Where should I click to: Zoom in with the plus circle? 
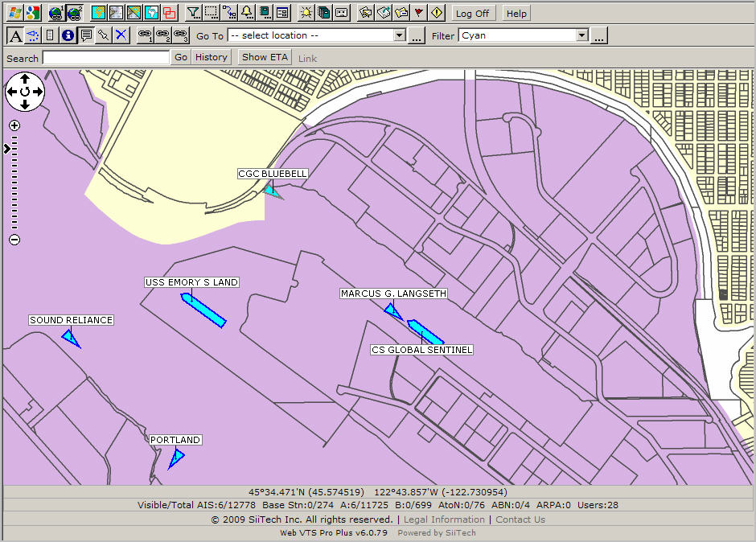(x=14, y=126)
